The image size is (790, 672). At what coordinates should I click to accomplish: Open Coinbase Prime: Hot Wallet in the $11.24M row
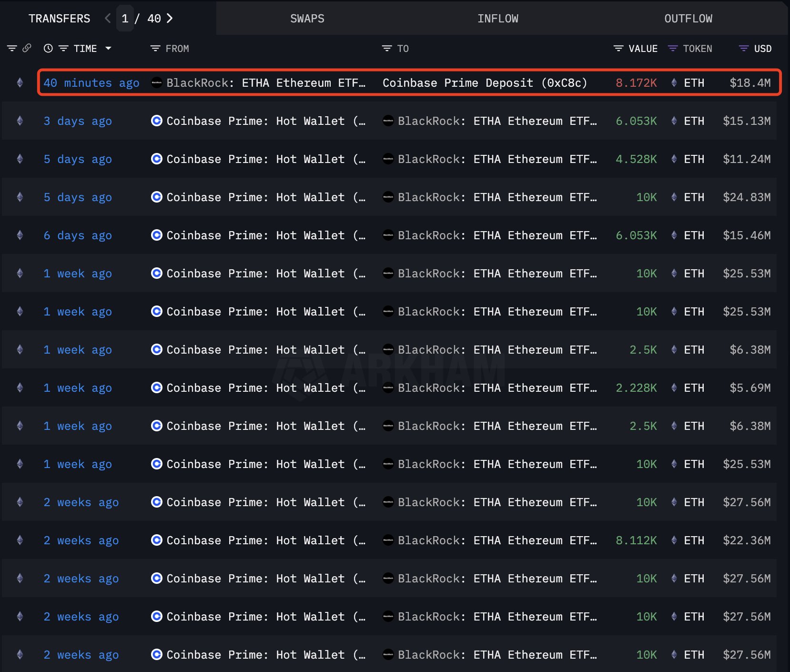[266, 159]
